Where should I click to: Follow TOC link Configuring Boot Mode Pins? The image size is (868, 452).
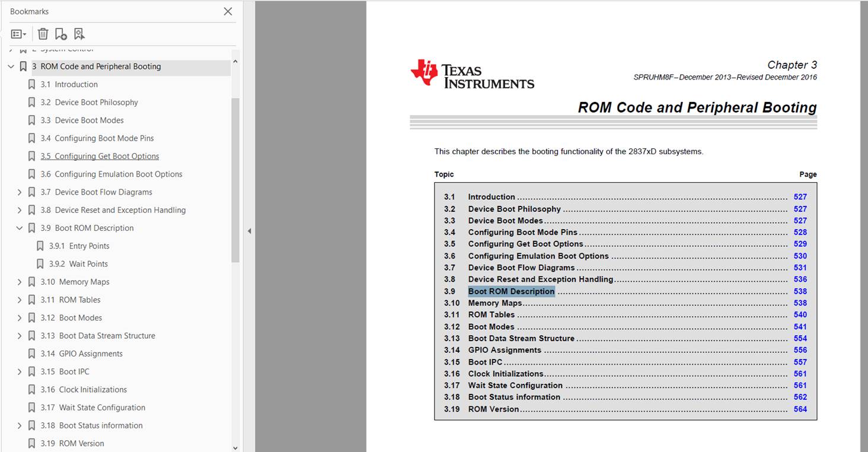pyautogui.click(x=522, y=232)
